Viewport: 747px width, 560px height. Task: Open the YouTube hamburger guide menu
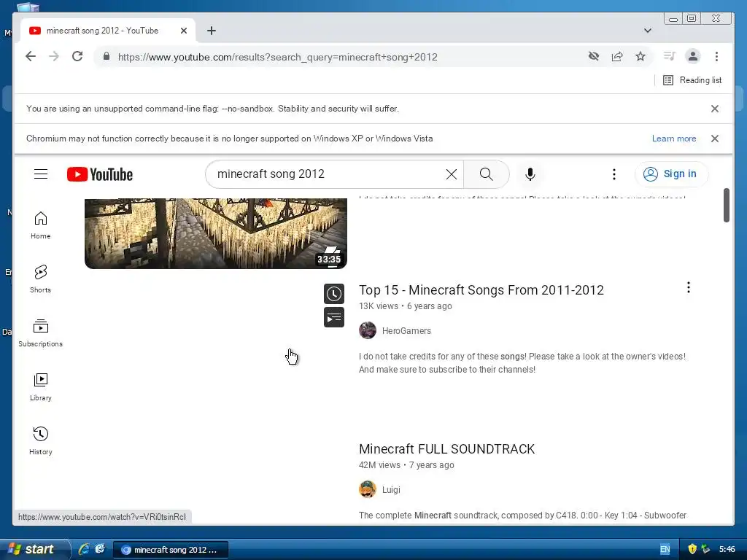(41, 174)
